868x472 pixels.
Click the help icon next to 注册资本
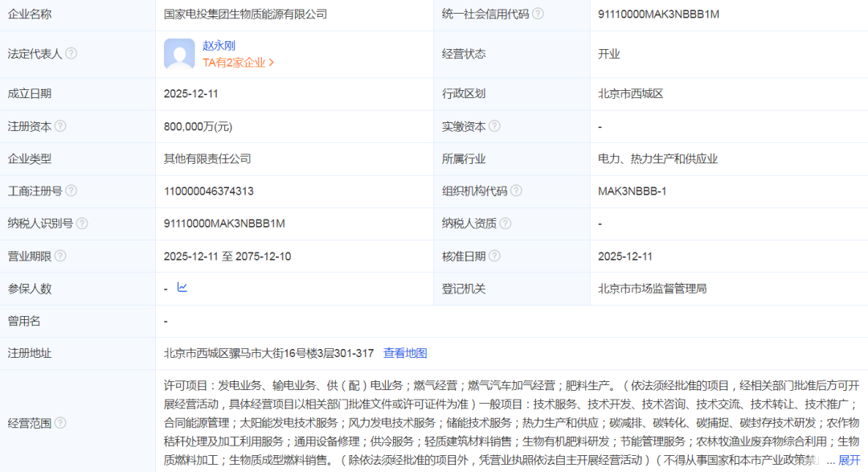pos(60,126)
